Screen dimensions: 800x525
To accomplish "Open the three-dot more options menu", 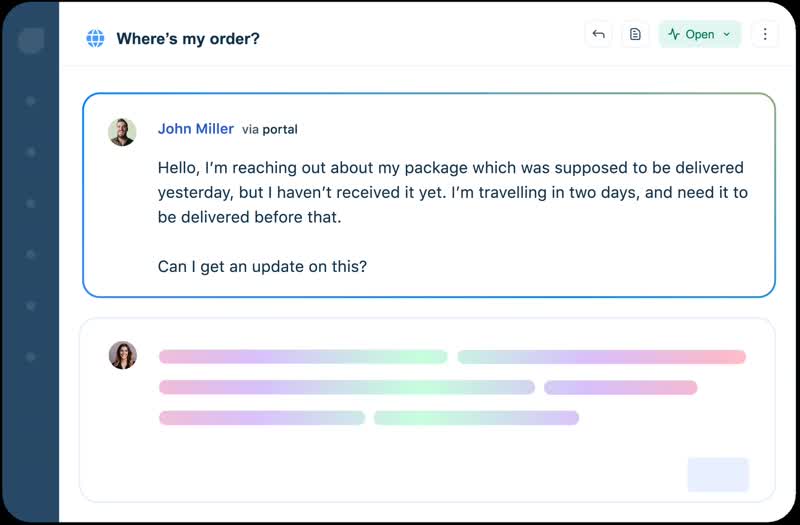I will (x=765, y=34).
